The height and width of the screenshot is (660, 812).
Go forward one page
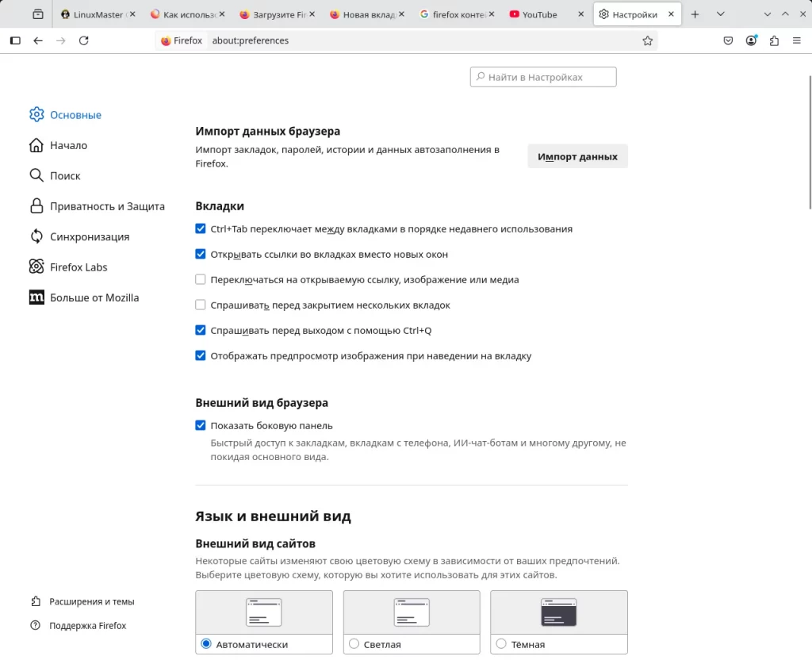(60, 40)
